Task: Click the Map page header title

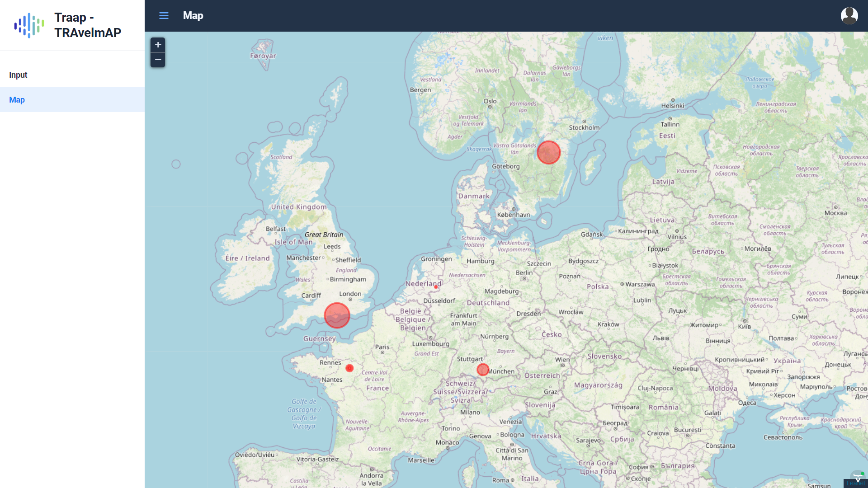Action: (x=193, y=16)
